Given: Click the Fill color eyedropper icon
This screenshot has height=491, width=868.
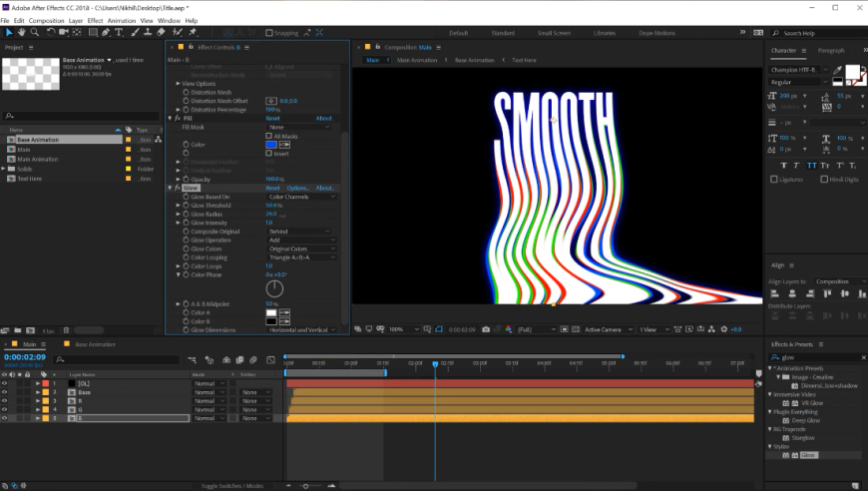Looking at the screenshot, I should [x=284, y=145].
